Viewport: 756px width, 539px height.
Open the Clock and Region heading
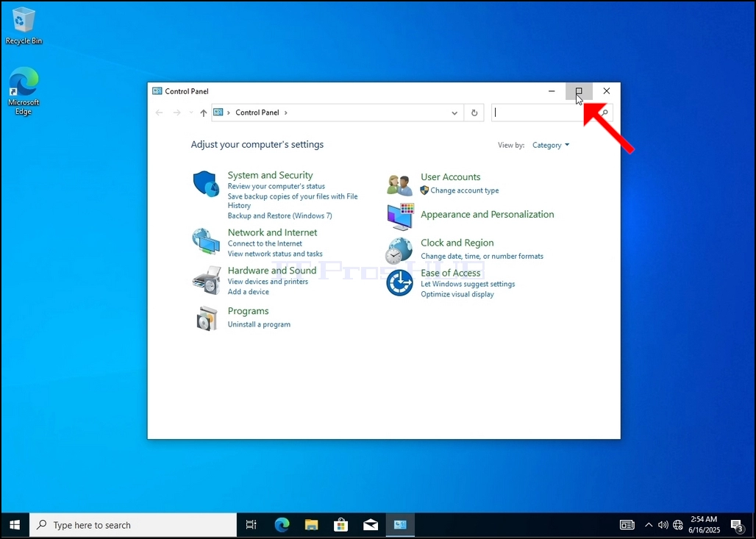(x=457, y=243)
